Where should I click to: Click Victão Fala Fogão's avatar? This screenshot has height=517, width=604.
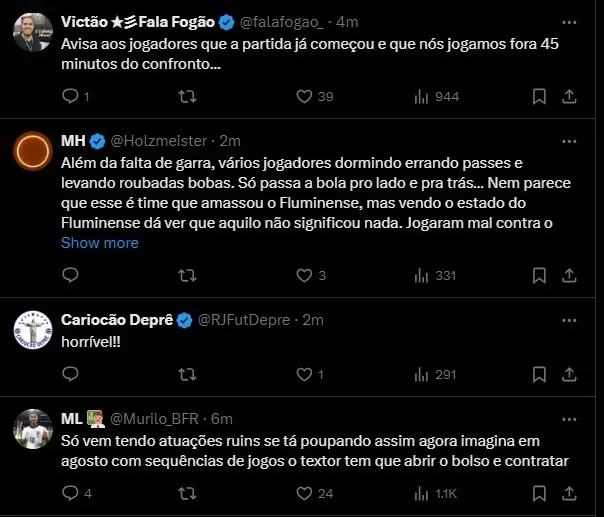[32, 32]
